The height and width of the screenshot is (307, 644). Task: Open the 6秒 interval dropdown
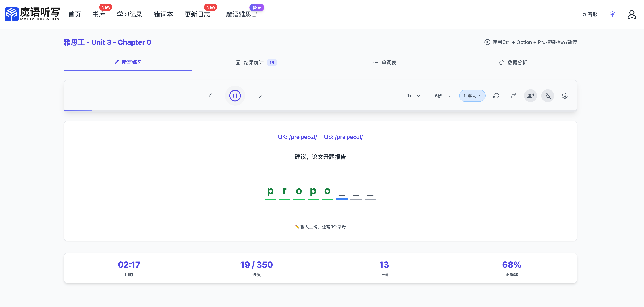(x=443, y=95)
